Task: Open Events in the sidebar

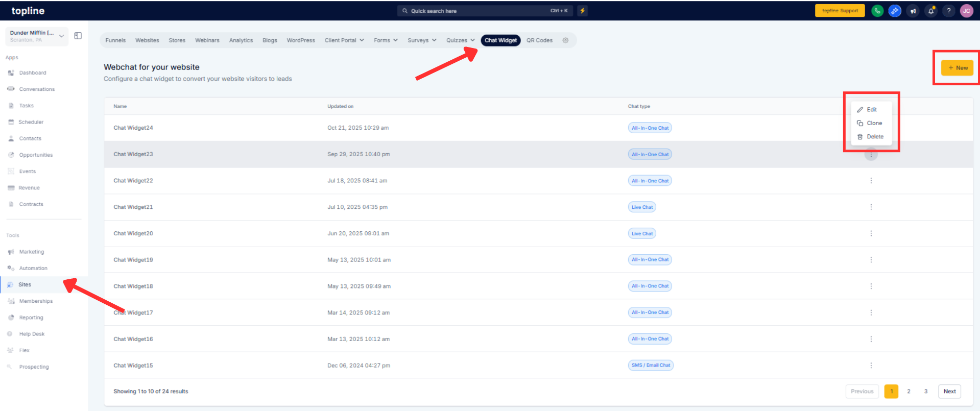Action: [28, 172]
